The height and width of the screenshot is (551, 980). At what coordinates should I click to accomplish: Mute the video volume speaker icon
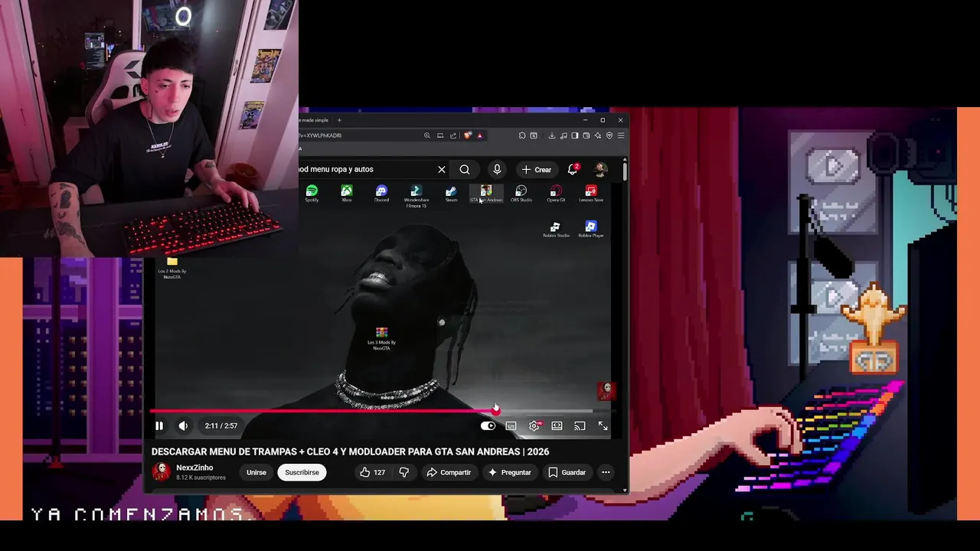pos(183,426)
